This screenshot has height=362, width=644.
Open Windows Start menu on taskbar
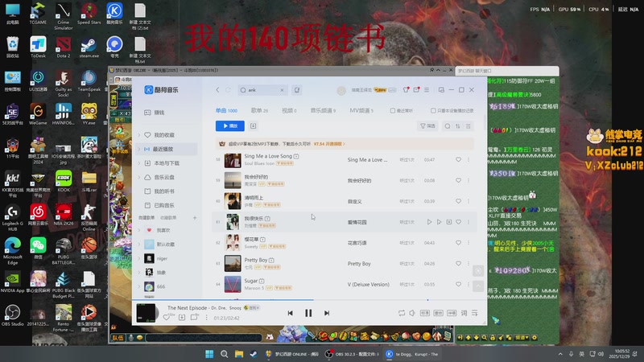pyautogui.click(x=209, y=354)
